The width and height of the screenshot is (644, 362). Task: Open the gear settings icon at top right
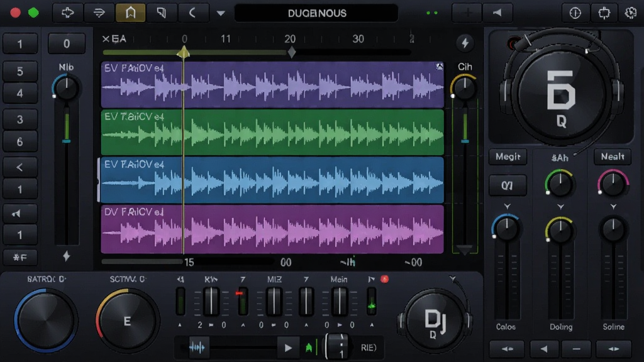click(630, 13)
